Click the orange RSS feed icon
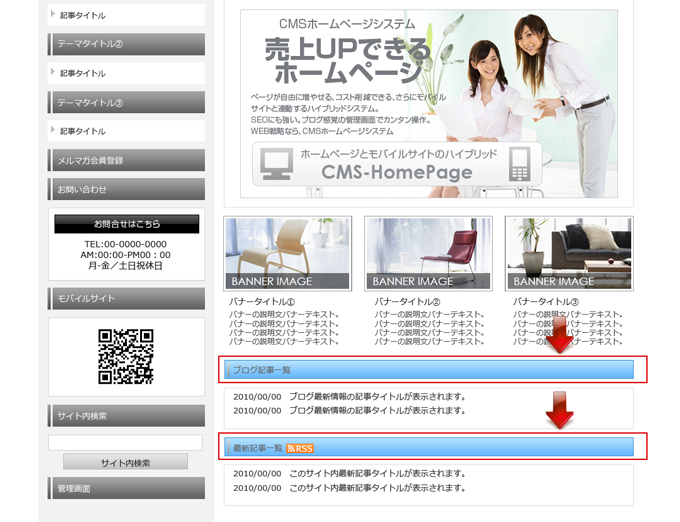Image resolution: width=680 pixels, height=522 pixels. point(300,448)
